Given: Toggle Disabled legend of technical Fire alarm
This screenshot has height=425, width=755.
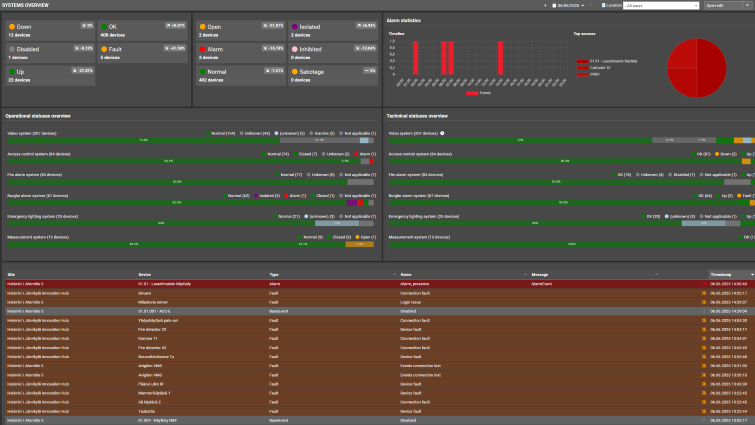Looking at the screenshot, I should click(682, 175).
